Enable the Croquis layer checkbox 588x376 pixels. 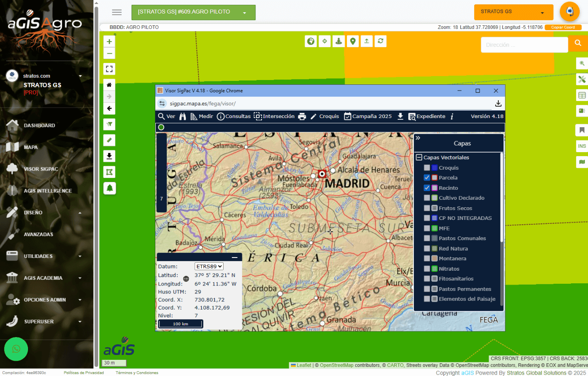(x=427, y=167)
